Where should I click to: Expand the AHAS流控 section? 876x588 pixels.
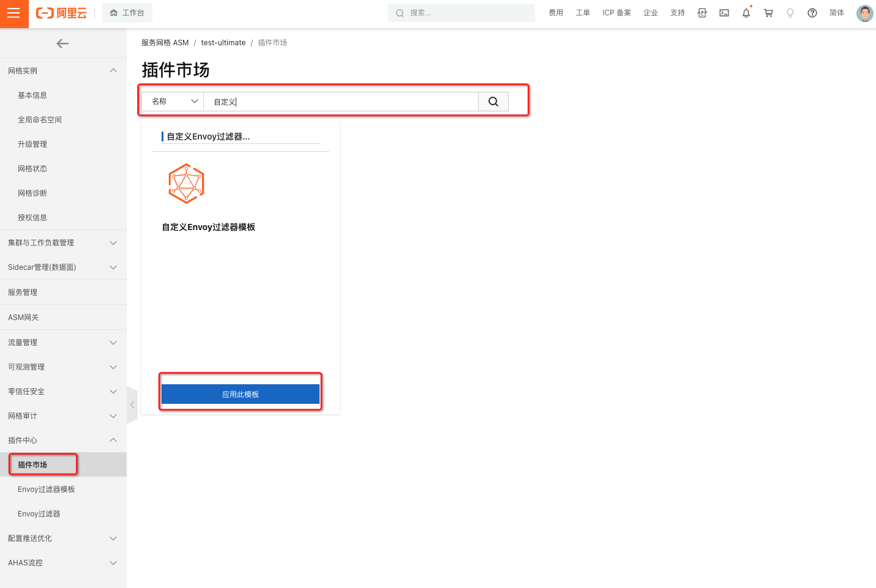point(63,563)
